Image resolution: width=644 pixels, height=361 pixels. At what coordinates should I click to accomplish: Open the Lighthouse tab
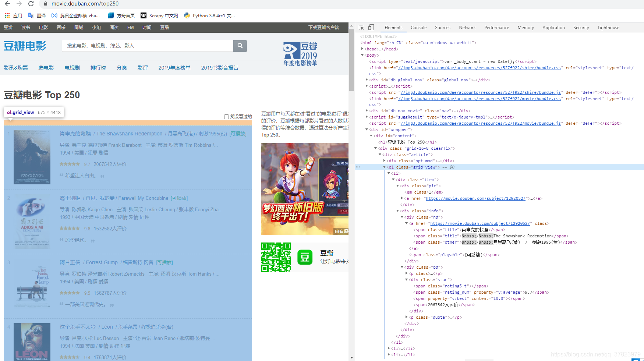[x=608, y=28]
